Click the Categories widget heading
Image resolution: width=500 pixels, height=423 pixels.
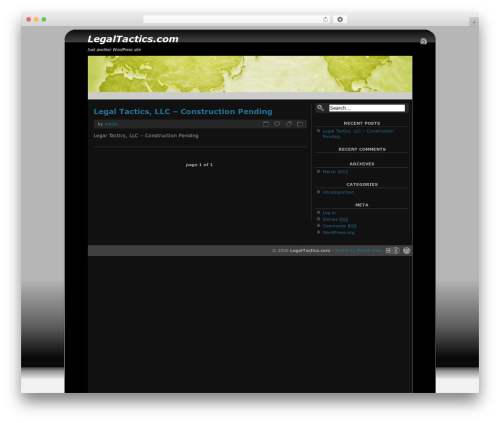pyautogui.click(x=362, y=185)
